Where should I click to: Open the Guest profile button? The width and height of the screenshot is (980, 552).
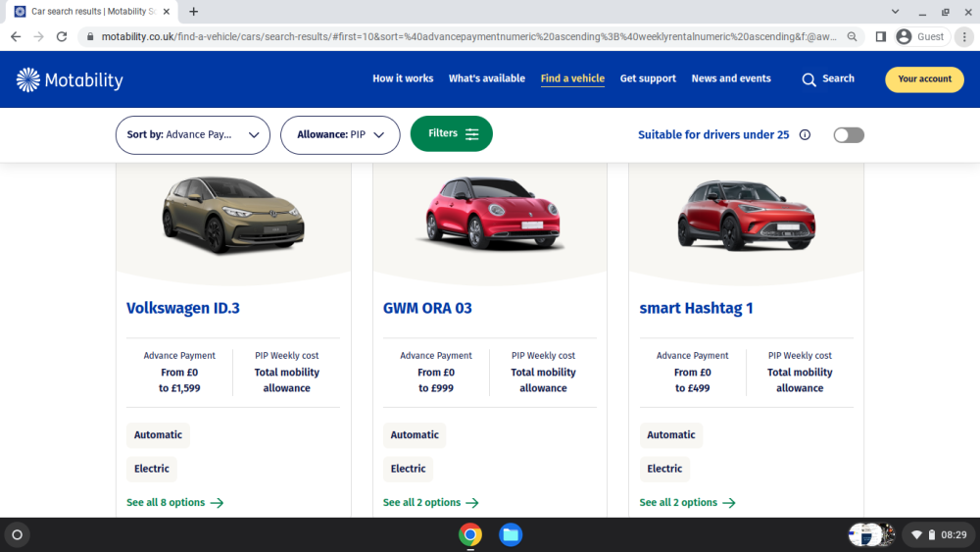click(x=921, y=37)
